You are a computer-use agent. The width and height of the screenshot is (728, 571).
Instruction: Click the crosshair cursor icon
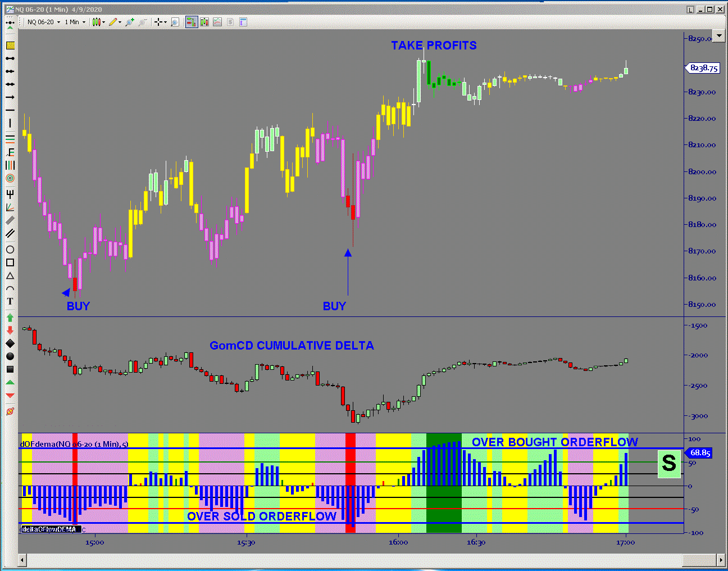coord(158,22)
